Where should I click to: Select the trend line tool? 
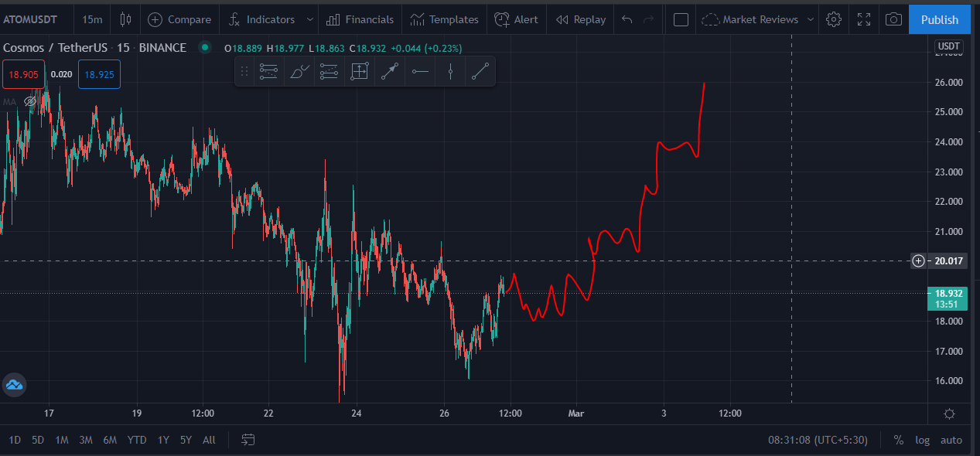(480, 72)
